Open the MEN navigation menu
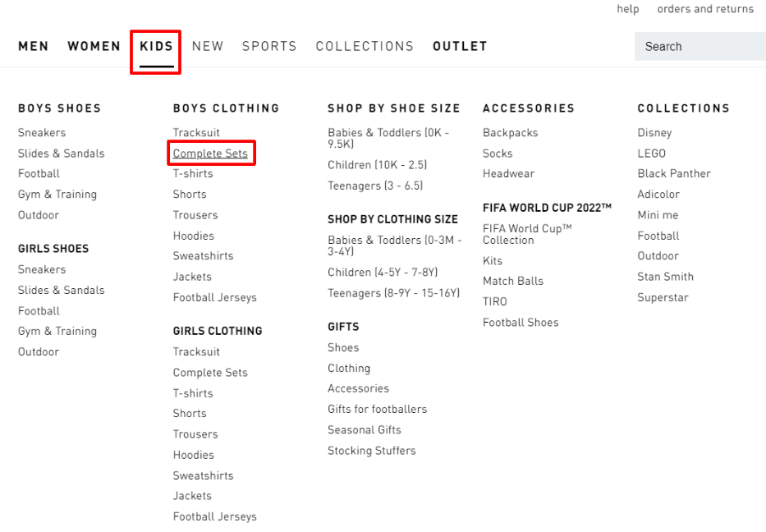766x532 pixels. 34,46
